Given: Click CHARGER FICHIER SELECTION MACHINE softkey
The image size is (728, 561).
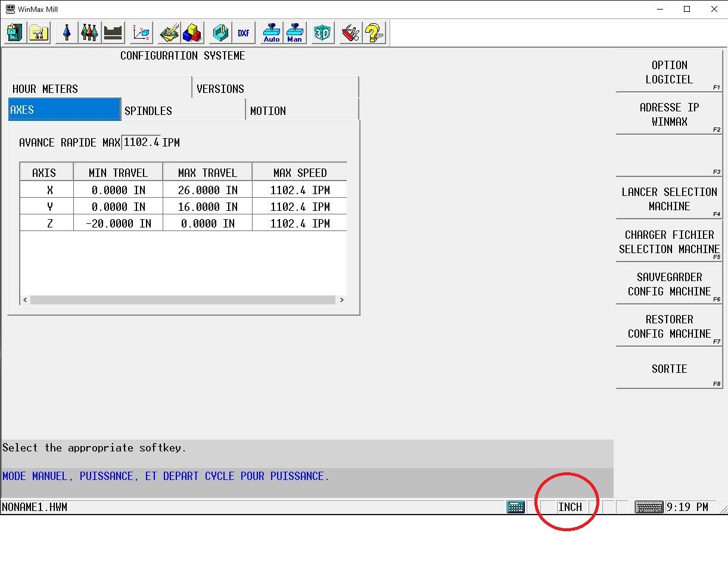Looking at the screenshot, I should point(669,241).
